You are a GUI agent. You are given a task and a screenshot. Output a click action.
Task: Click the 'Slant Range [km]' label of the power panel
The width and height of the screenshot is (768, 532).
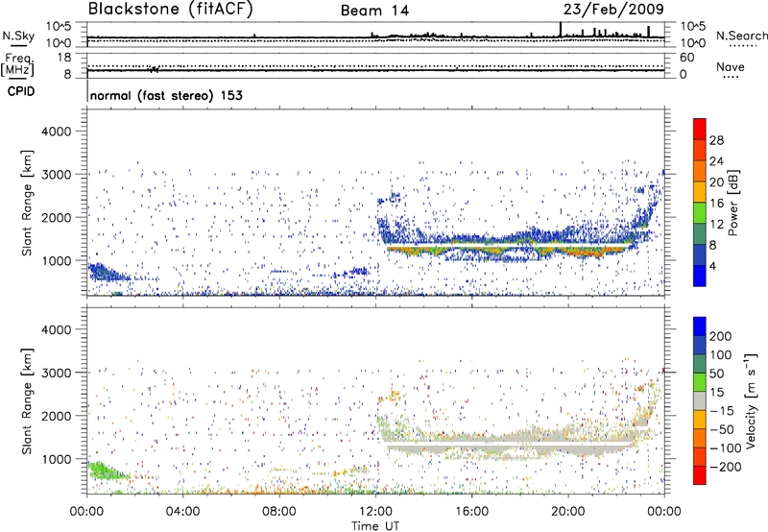pyautogui.click(x=27, y=203)
